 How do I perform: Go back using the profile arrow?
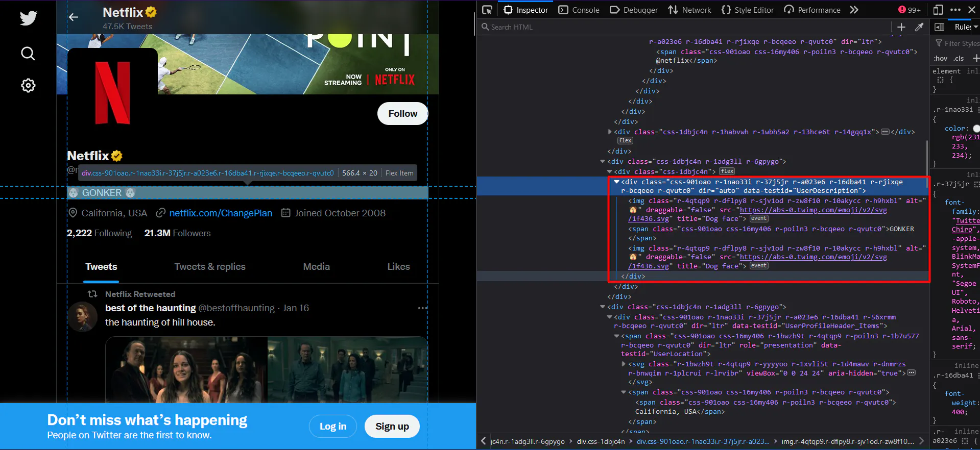point(74,17)
